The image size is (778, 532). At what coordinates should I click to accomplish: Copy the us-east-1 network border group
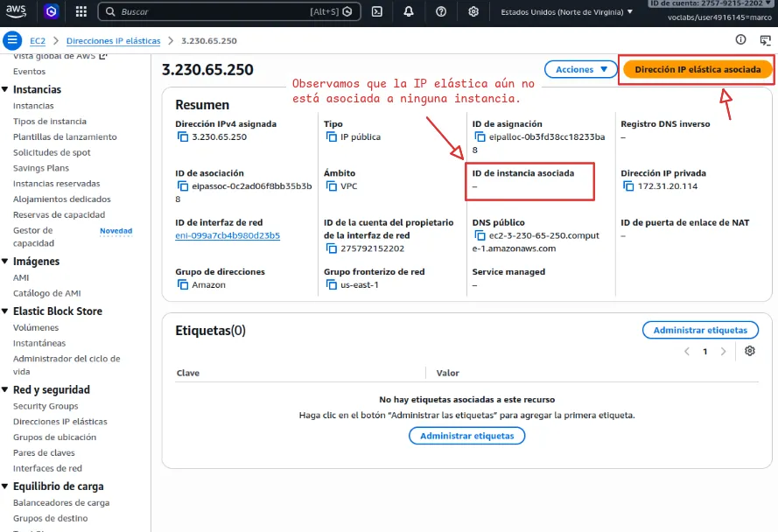pos(331,284)
